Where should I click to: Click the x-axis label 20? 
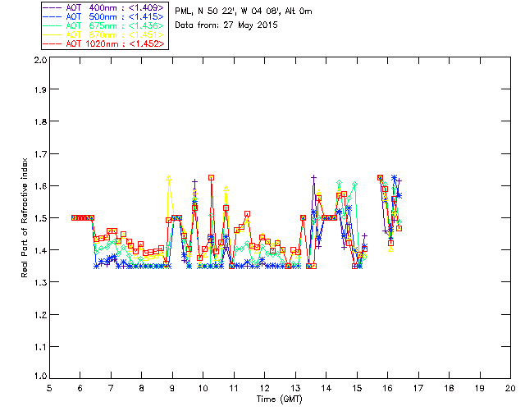(x=510, y=388)
